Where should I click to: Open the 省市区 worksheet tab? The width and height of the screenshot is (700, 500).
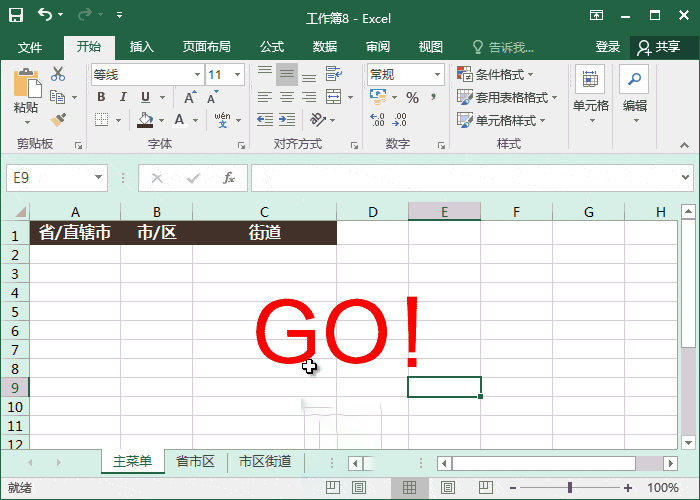(x=195, y=462)
